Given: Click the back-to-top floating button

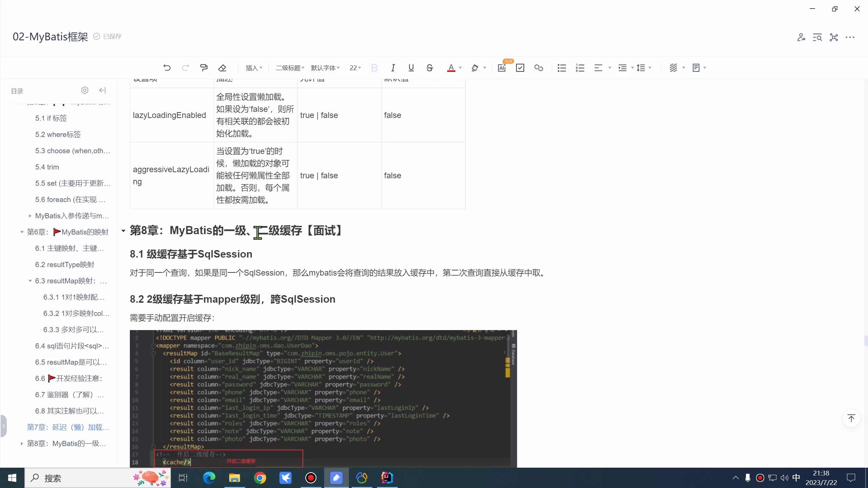Looking at the screenshot, I should 851,419.
